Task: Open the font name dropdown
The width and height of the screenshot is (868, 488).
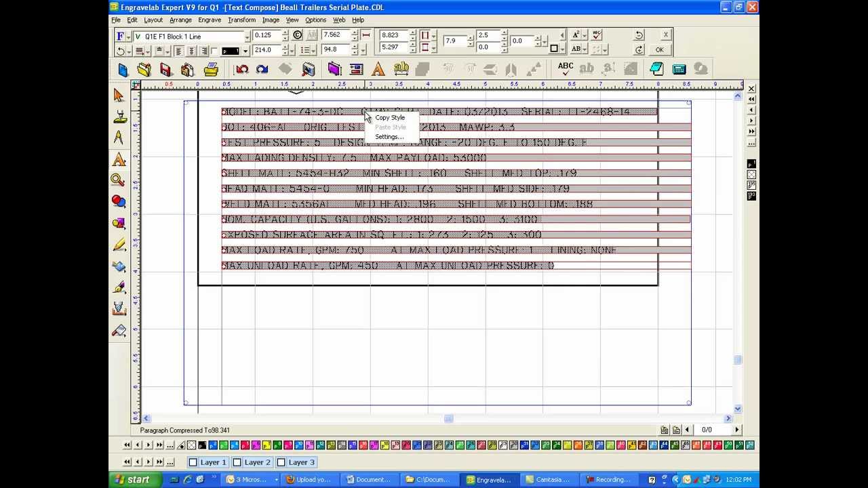Action: coord(247,37)
